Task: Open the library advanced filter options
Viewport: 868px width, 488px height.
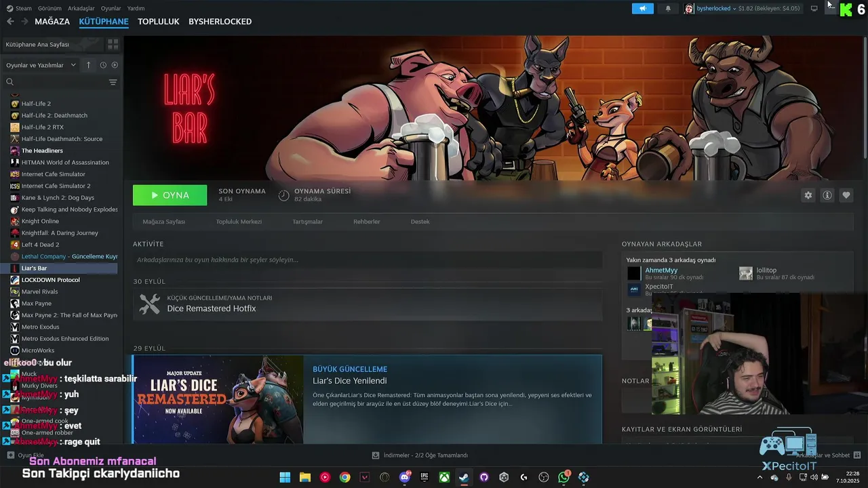Action: pyautogui.click(x=113, y=82)
